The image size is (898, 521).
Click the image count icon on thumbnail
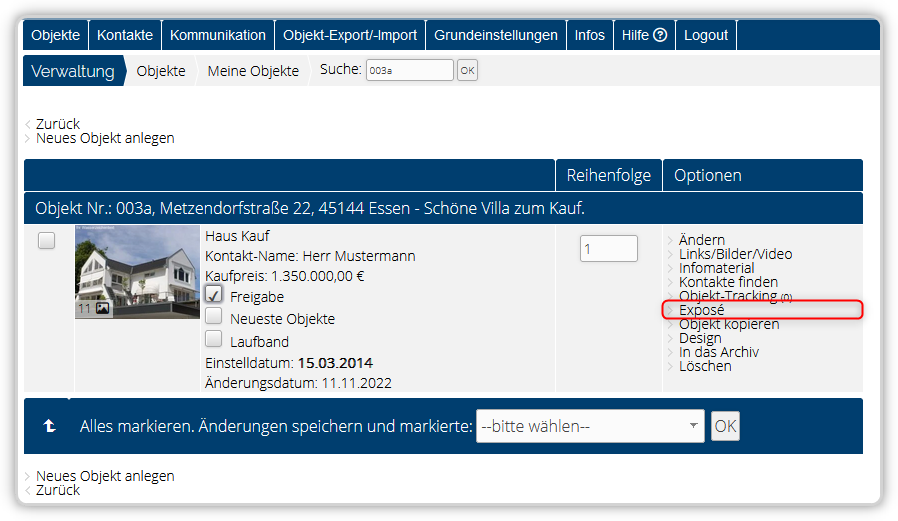[103, 309]
